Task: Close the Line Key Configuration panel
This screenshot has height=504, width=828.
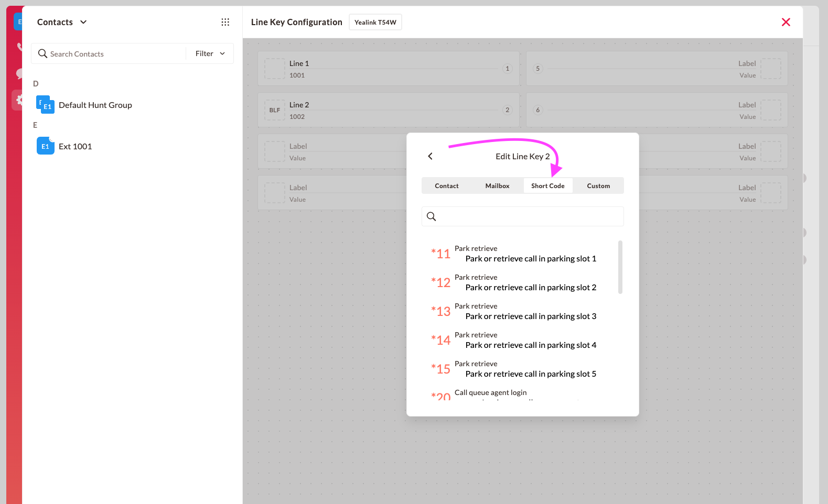Action: 786,22
